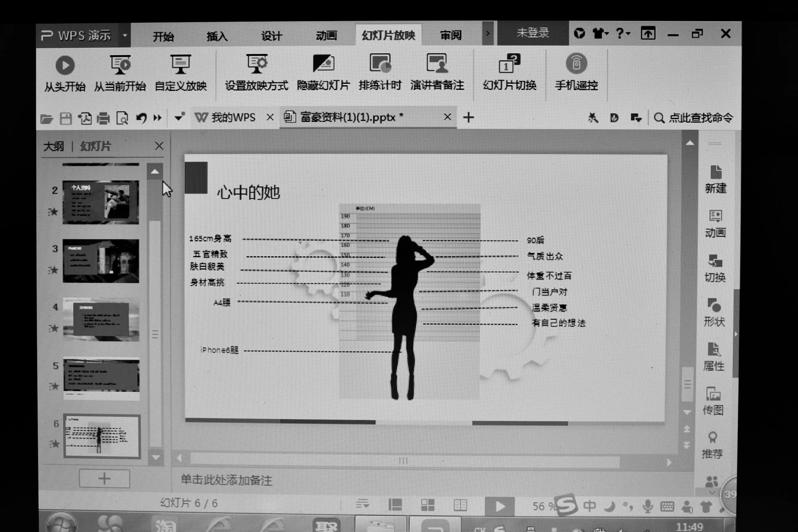Click 点此查找命令 search box
Image resolution: width=798 pixels, height=532 pixels.
coord(693,118)
